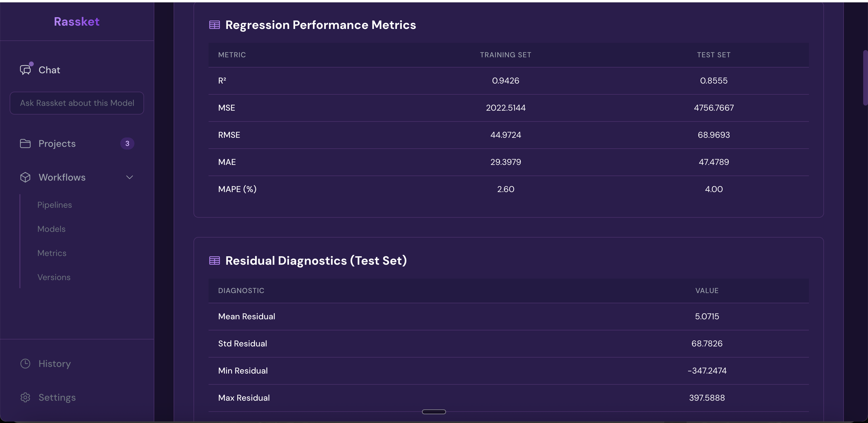Viewport: 868px width, 423px height.
Task: Select test MAPE value 4.00
Action: [713, 189]
